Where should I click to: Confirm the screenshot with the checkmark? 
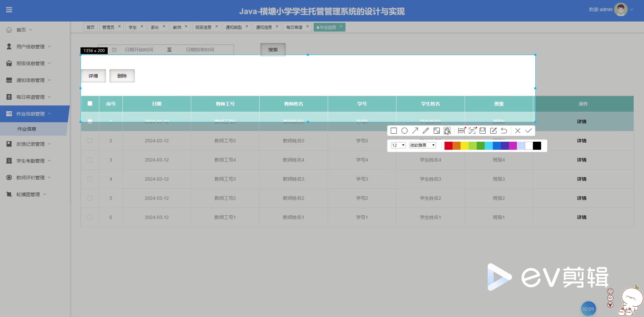[529, 131]
